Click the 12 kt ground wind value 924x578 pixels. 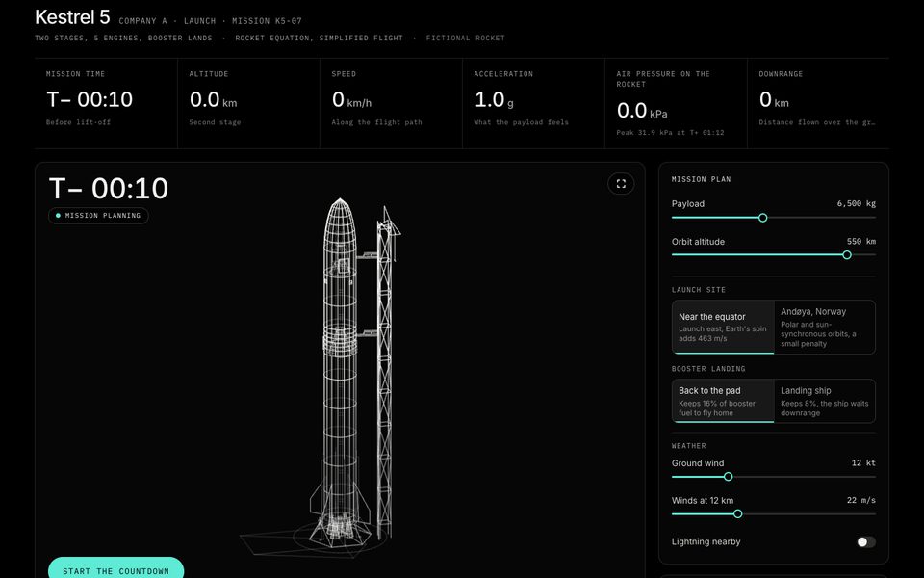click(863, 463)
